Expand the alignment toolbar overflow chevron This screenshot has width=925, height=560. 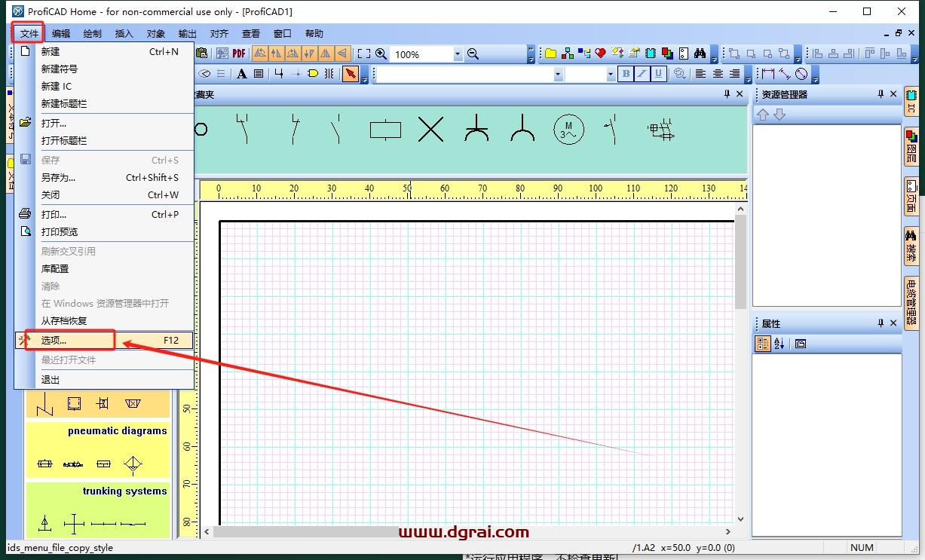[747, 80]
